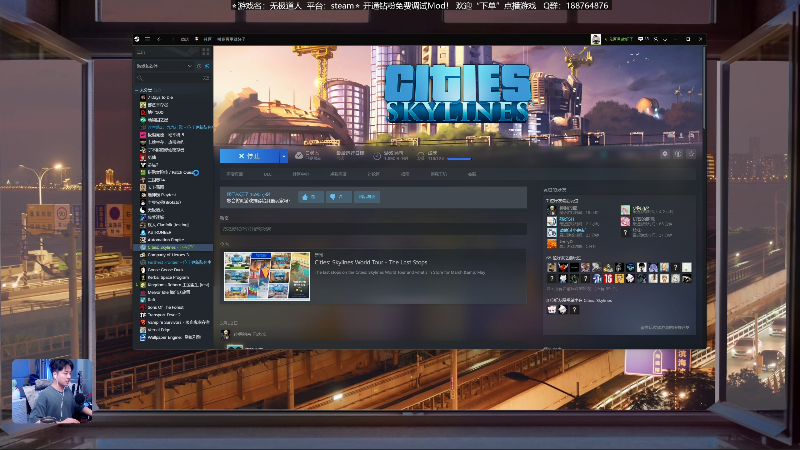
Task: Click the streamer webcam overlay
Action: (52, 391)
